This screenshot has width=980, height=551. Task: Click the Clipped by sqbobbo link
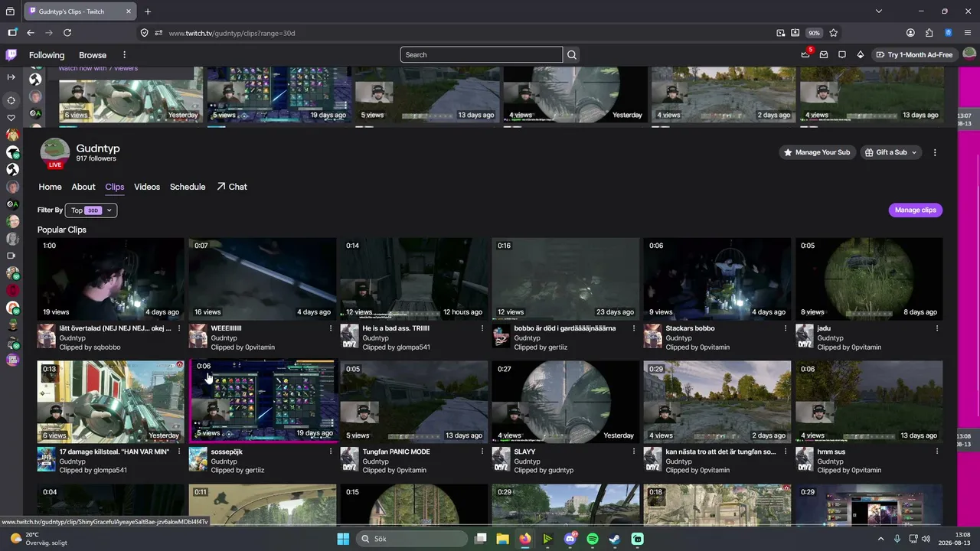coord(90,347)
